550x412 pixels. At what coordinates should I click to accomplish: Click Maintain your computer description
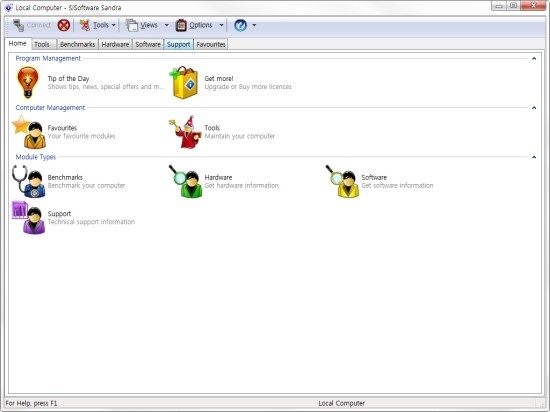tap(240, 136)
